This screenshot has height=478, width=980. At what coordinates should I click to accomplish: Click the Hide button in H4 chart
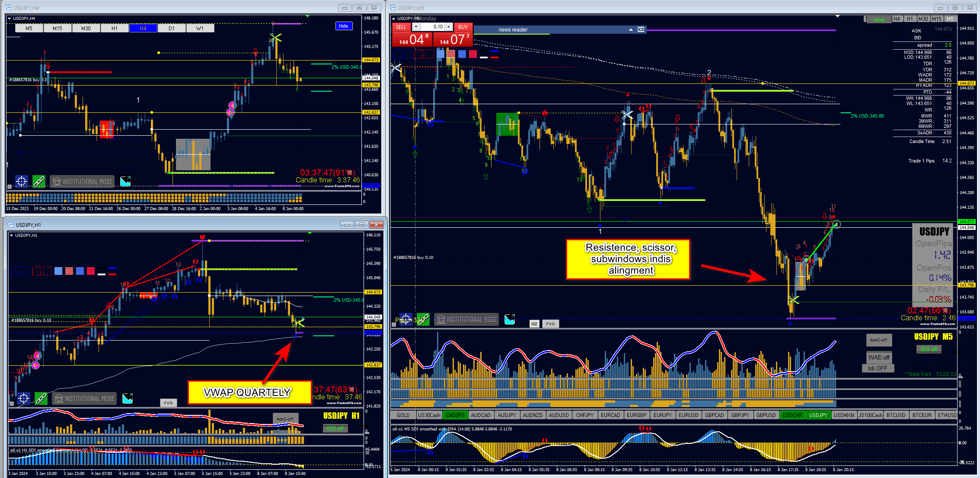click(343, 26)
